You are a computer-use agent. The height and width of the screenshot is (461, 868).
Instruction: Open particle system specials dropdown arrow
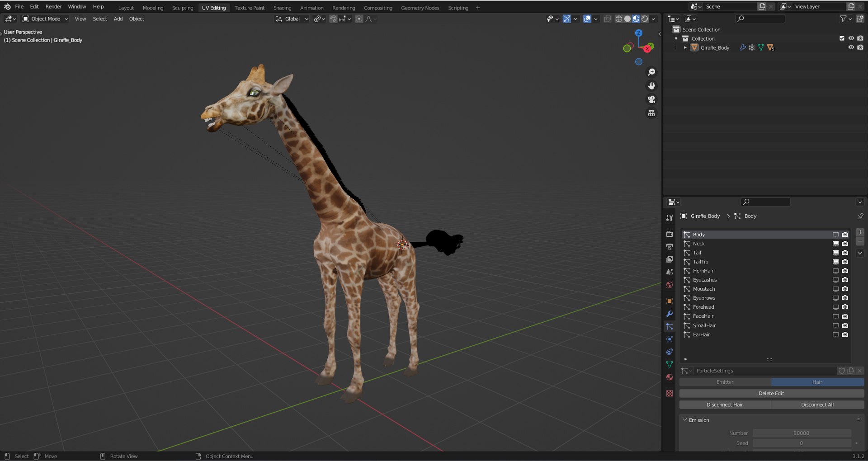click(860, 254)
